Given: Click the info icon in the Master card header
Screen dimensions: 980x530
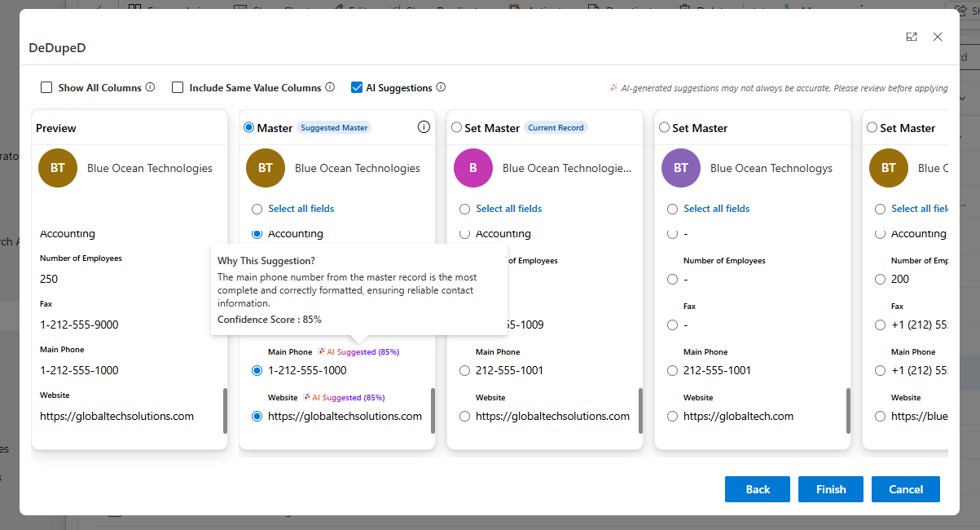Looking at the screenshot, I should click(x=424, y=127).
